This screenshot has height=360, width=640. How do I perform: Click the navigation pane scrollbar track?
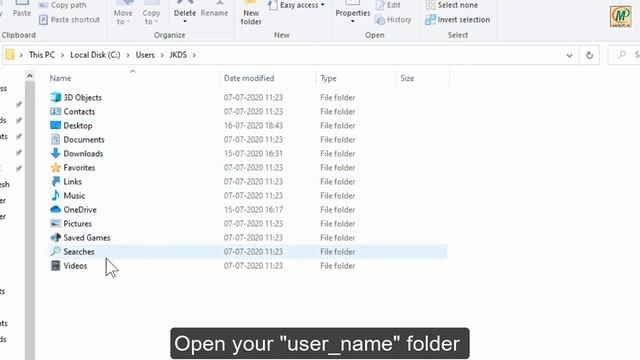(30, 220)
